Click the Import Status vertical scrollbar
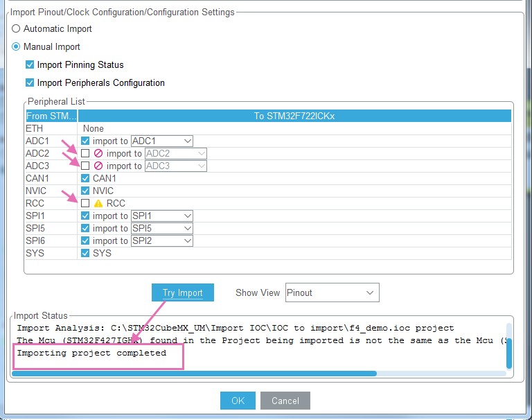Screen dimensions: 532x420 pos(509,353)
